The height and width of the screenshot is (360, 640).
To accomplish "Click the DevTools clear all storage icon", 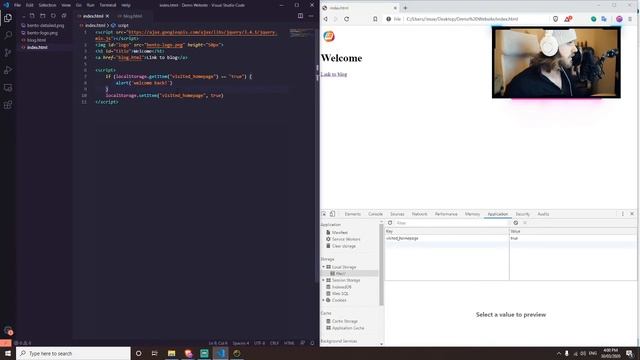I will coord(516,223).
